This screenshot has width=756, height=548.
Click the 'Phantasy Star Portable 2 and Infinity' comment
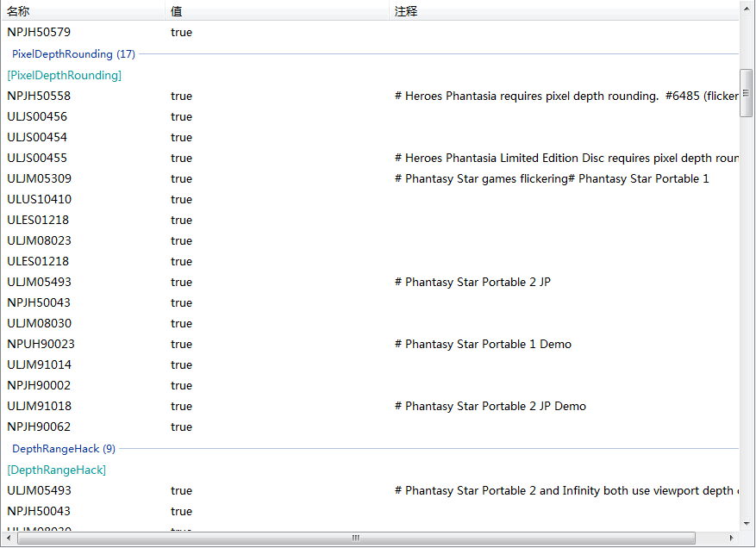(566, 490)
